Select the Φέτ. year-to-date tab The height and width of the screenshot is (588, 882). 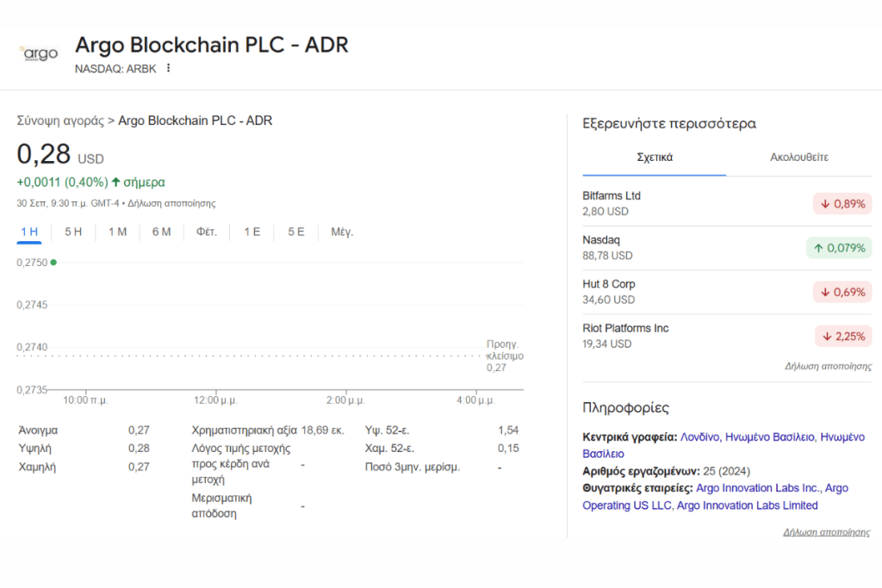pyautogui.click(x=207, y=232)
